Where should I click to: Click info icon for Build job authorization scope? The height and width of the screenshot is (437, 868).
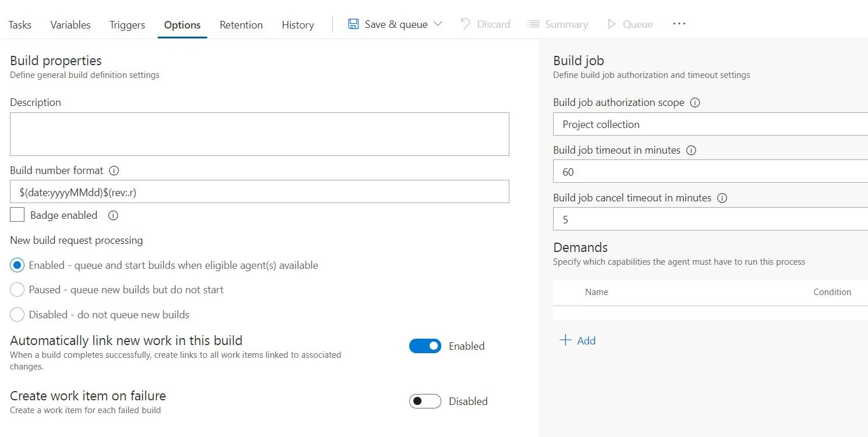(x=695, y=102)
